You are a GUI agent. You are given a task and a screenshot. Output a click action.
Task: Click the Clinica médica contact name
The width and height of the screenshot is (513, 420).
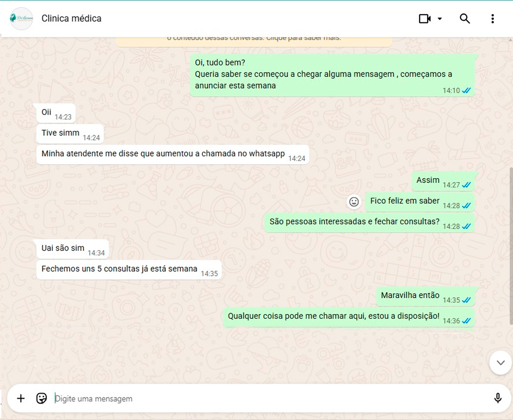pos(71,19)
